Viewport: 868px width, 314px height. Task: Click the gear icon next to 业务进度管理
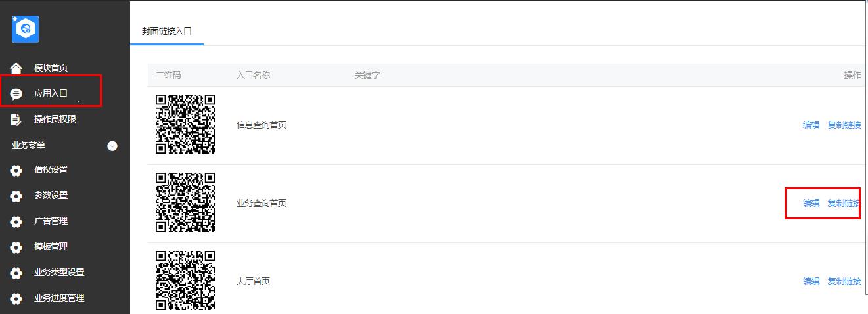click(16, 298)
